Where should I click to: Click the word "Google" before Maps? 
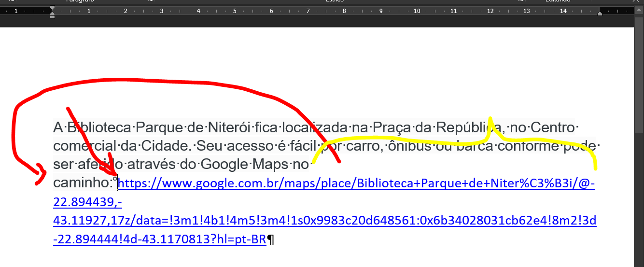coord(224,165)
